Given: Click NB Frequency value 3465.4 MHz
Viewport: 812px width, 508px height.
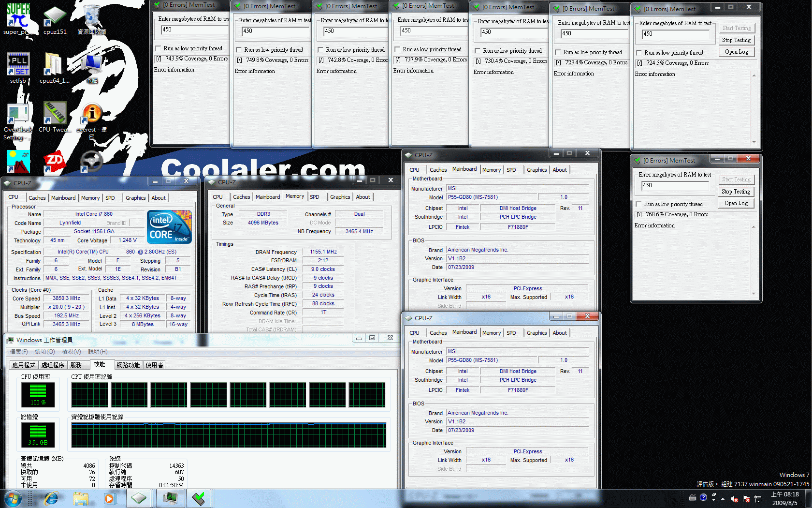Looking at the screenshot, I should 359,232.
